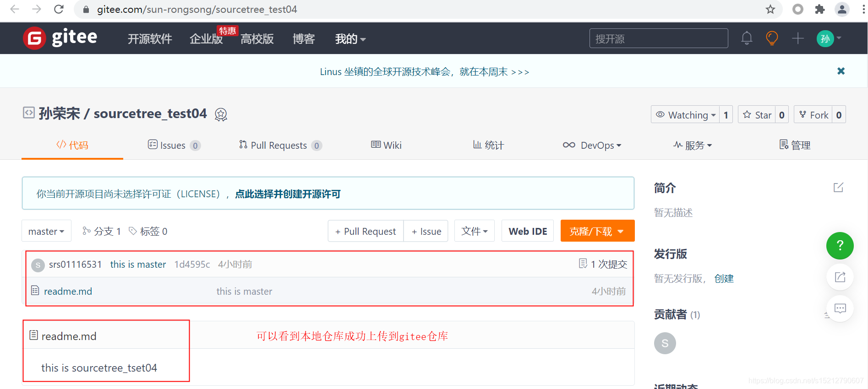Open browser extensions puzzle icon
Viewport: 868px width, 389px height.
820,9
